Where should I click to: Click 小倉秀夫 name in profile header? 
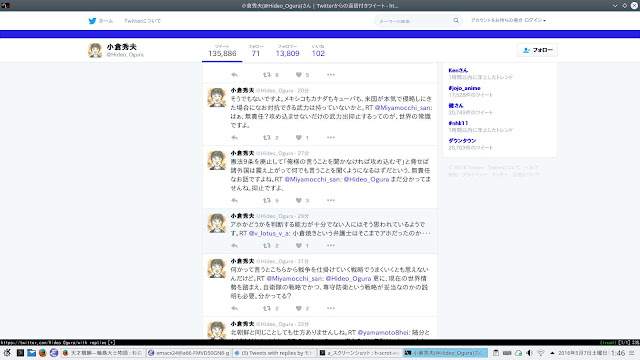pyautogui.click(x=122, y=47)
